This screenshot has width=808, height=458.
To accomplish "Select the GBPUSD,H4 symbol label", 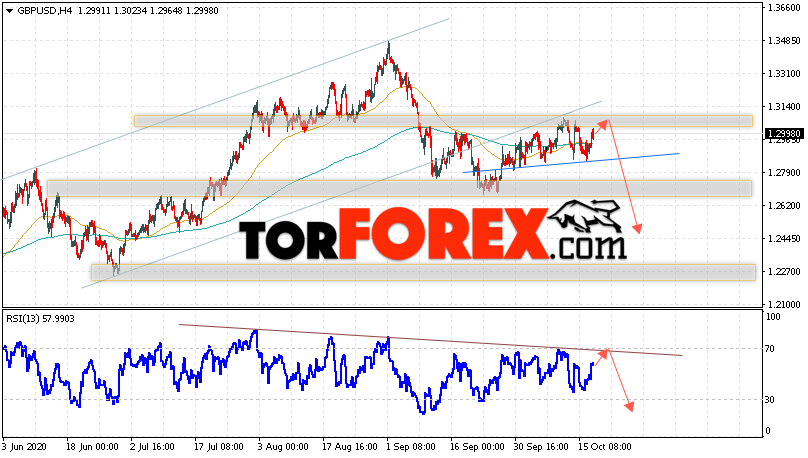I will click(x=46, y=11).
